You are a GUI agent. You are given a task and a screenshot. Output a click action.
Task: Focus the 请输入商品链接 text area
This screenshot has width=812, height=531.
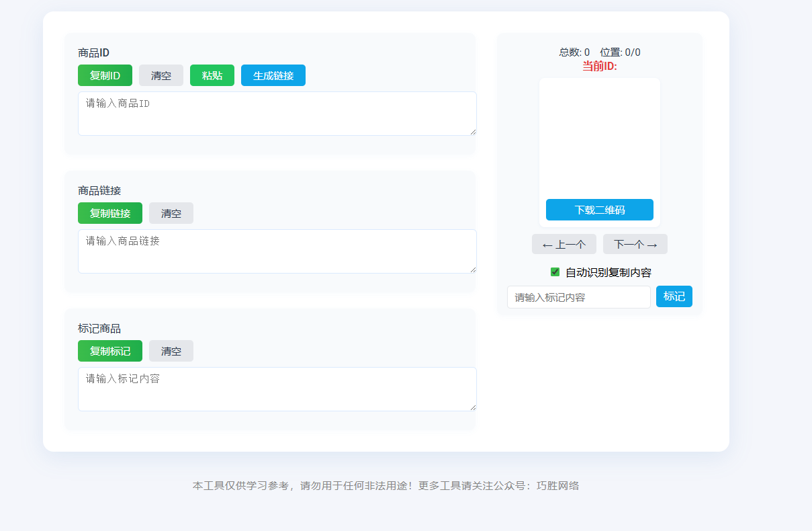[277, 251]
